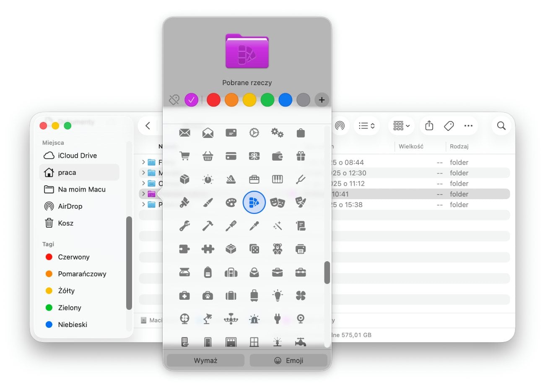Click the Share toolbar icon
Image resolution: width=545 pixels, height=392 pixels.
pyautogui.click(x=429, y=125)
